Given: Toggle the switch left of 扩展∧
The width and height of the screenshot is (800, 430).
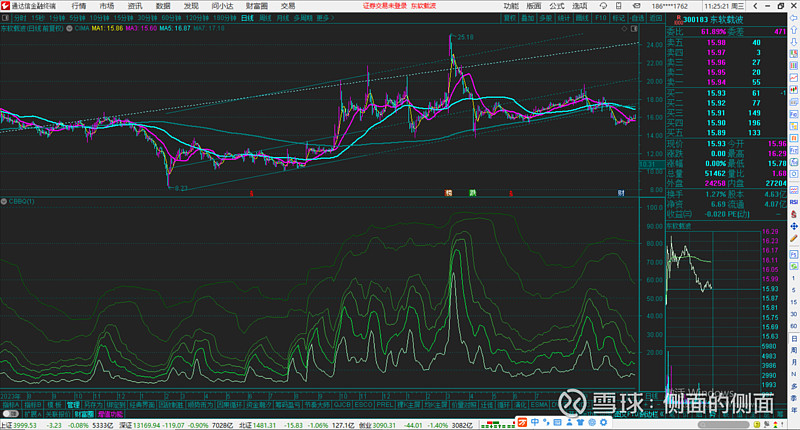Looking at the screenshot, I should pos(11,414).
